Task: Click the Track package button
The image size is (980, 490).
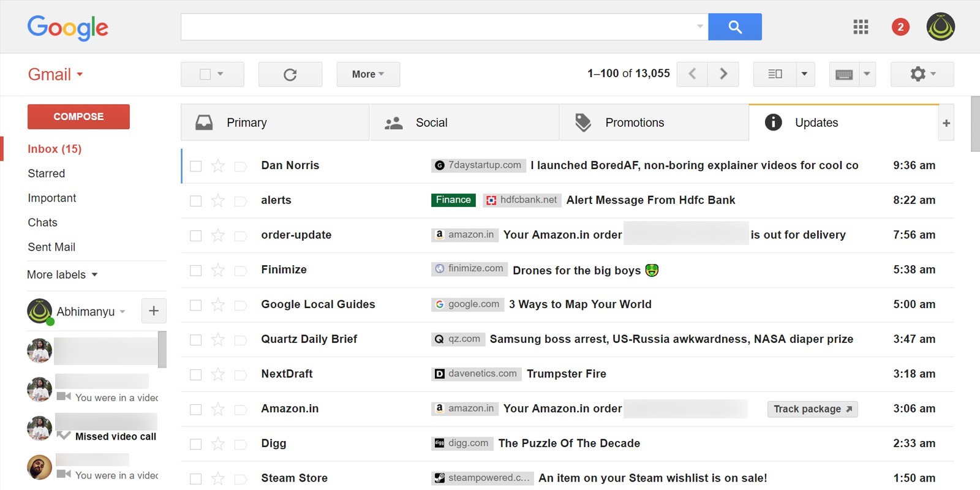Action: click(x=812, y=409)
